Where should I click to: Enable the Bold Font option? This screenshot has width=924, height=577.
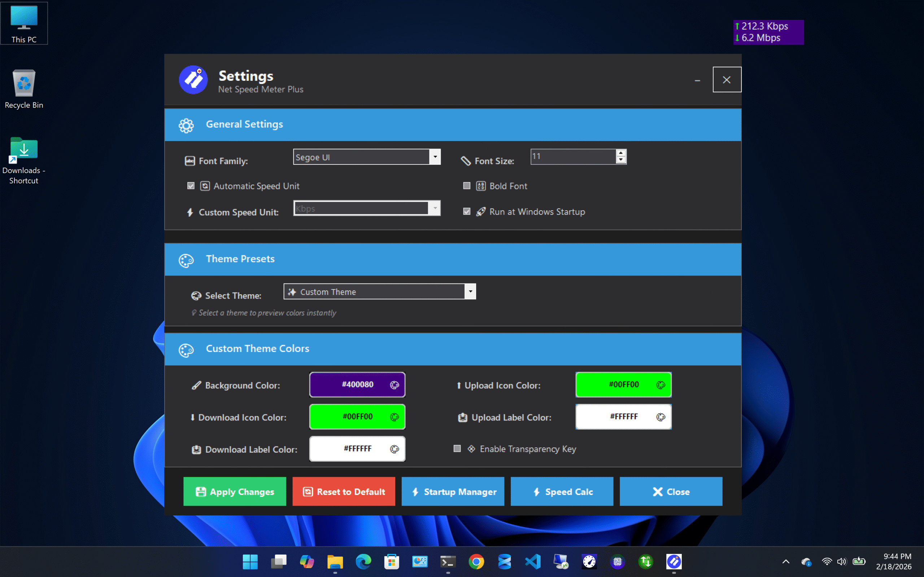coord(466,186)
